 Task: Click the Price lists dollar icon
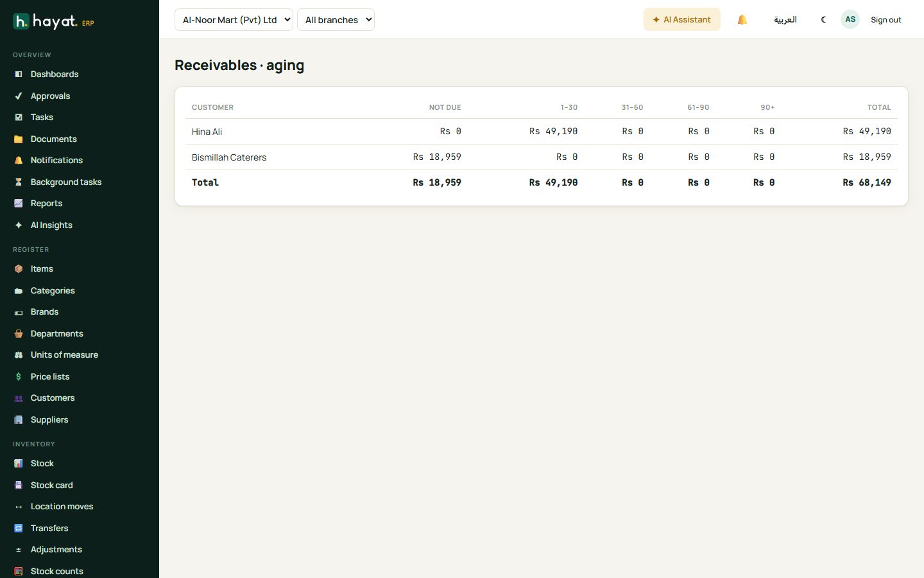[x=19, y=377]
